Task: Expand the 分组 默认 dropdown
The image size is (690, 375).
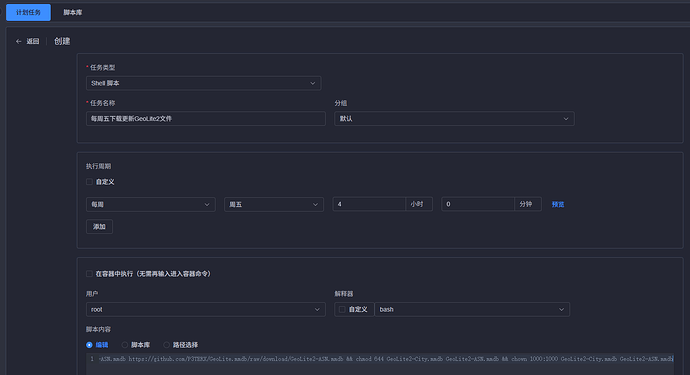Action: coord(454,118)
